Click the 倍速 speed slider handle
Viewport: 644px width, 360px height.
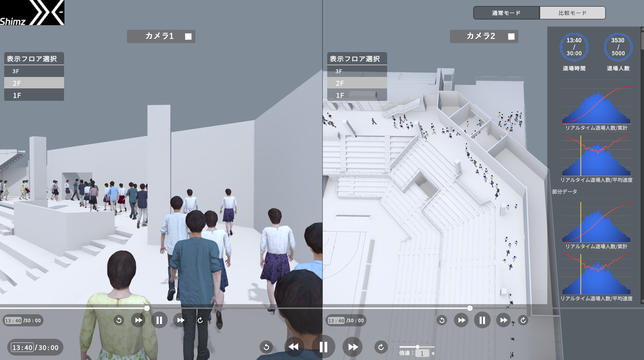pos(417,347)
